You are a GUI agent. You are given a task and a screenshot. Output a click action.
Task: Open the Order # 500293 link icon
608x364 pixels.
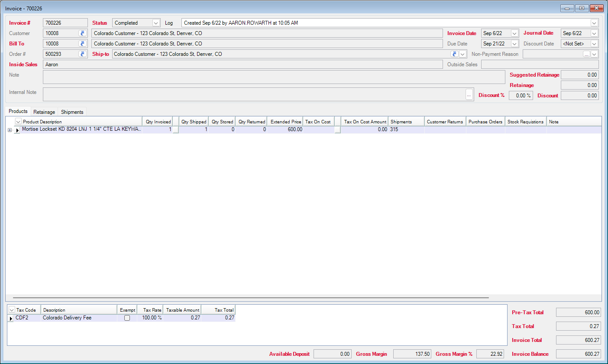82,54
